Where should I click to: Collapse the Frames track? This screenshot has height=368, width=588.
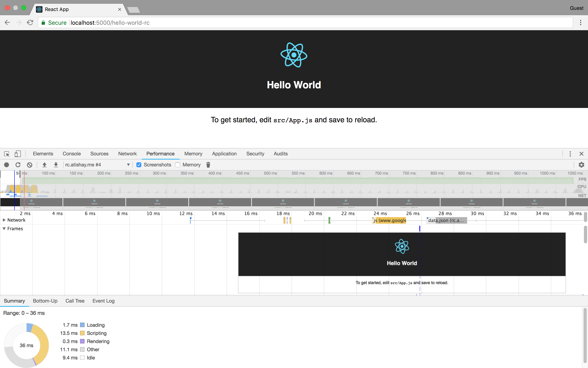[4, 229]
